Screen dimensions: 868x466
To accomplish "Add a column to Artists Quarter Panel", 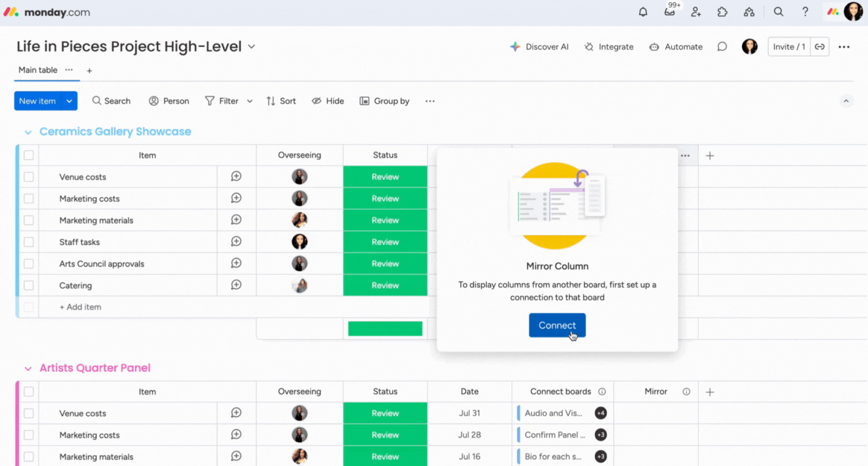I will pyautogui.click(x=710, y=392).
